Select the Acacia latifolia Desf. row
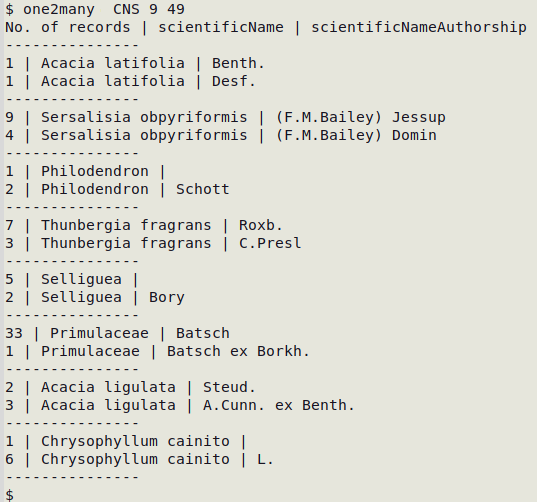This screenshot has height=502, width=537. [x=130, y=81]
